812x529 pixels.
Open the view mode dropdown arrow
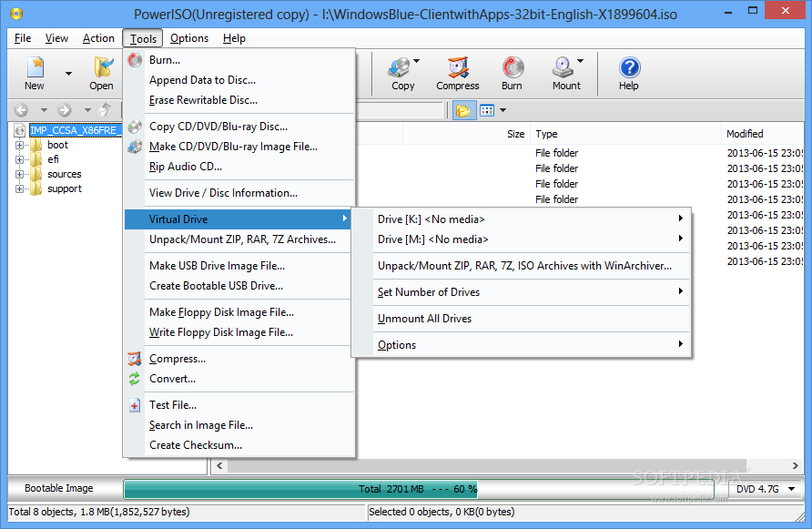(x=502, y=110)
